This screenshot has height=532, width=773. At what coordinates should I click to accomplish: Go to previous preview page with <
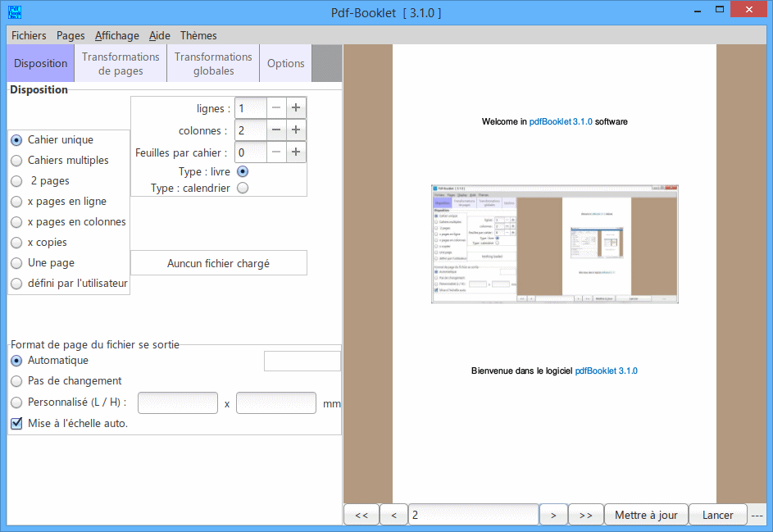click(x=394, y=515)
